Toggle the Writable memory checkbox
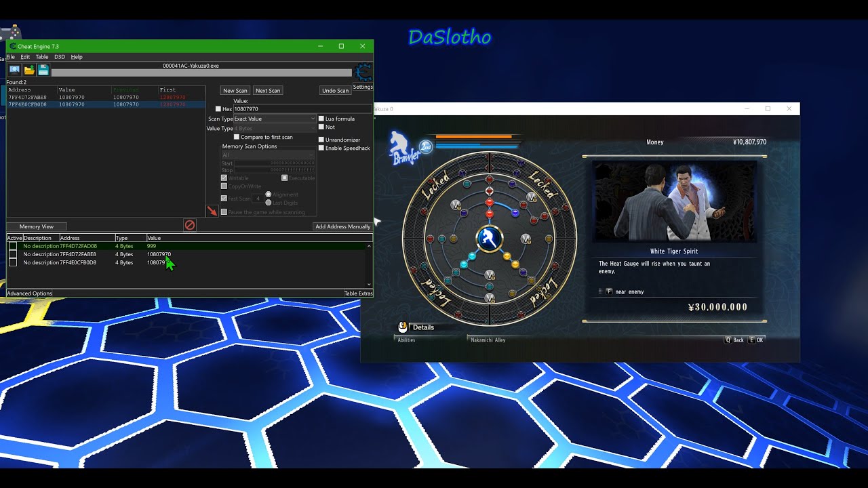Image resolution: width=868 pixels, height=488 pixels. [x=224, y=178]
